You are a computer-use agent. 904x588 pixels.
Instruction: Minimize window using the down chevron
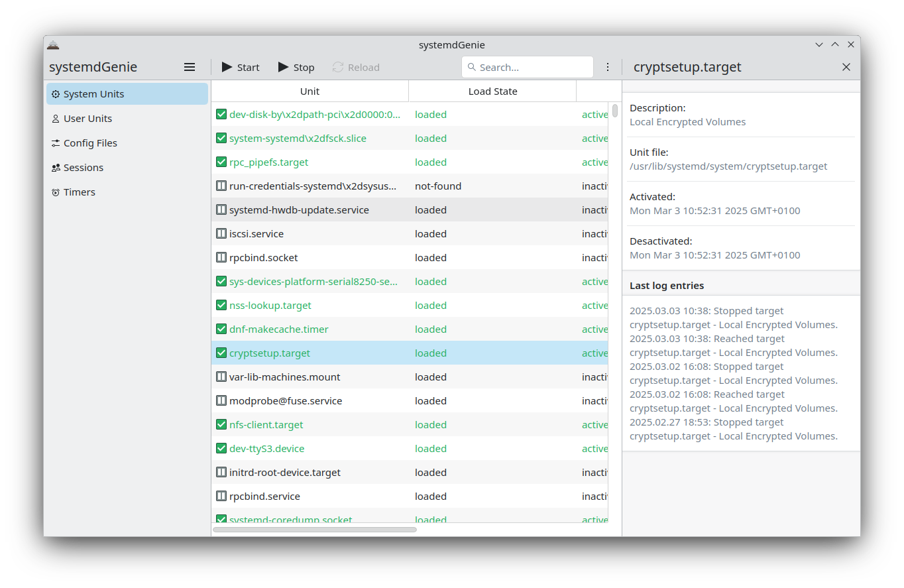pos(819,44)
